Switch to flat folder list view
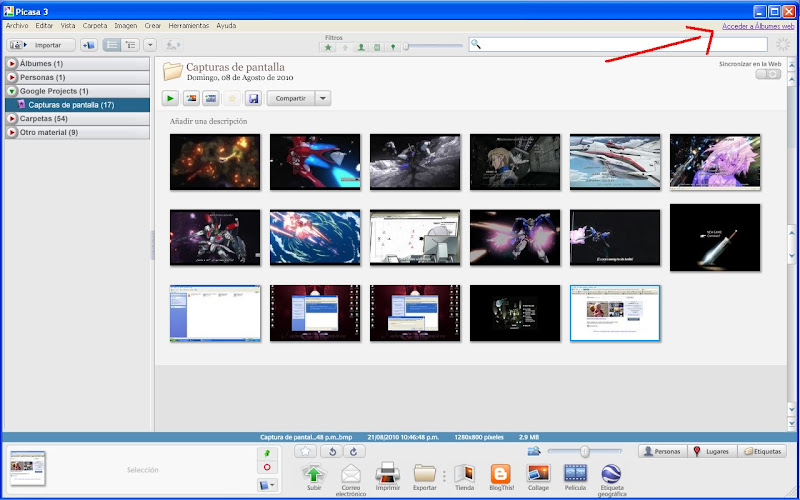The width and height of the screenshot is (800, 500). (112, 45)
